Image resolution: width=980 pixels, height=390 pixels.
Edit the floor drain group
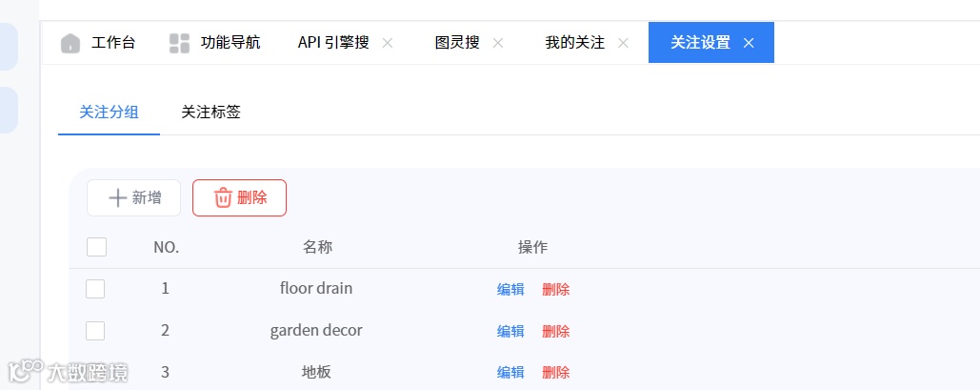pos(510,289)
